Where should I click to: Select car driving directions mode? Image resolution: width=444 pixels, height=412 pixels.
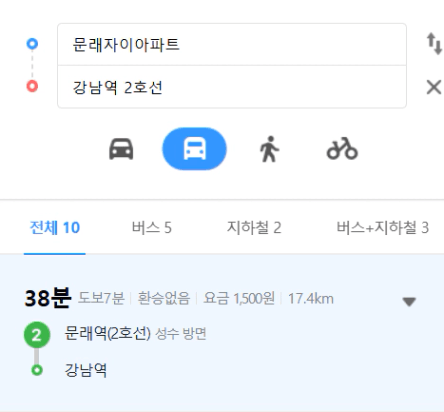(121, 149)
